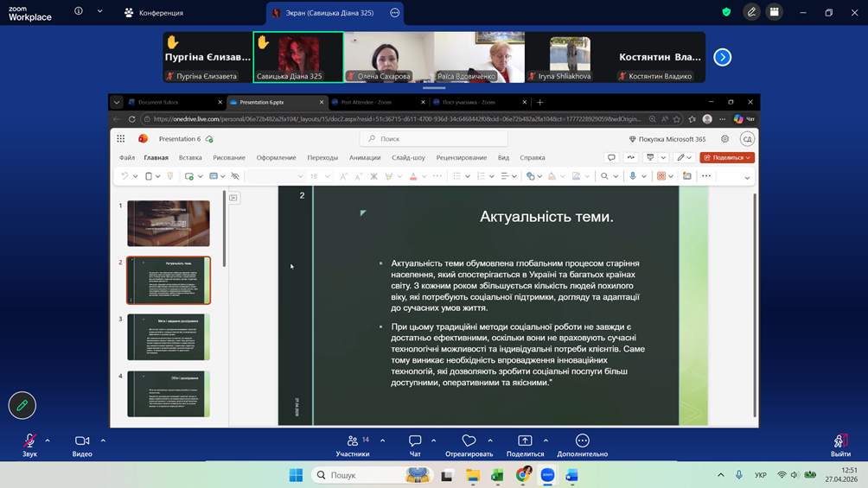Expand the font size dropdown

[328, 176]
